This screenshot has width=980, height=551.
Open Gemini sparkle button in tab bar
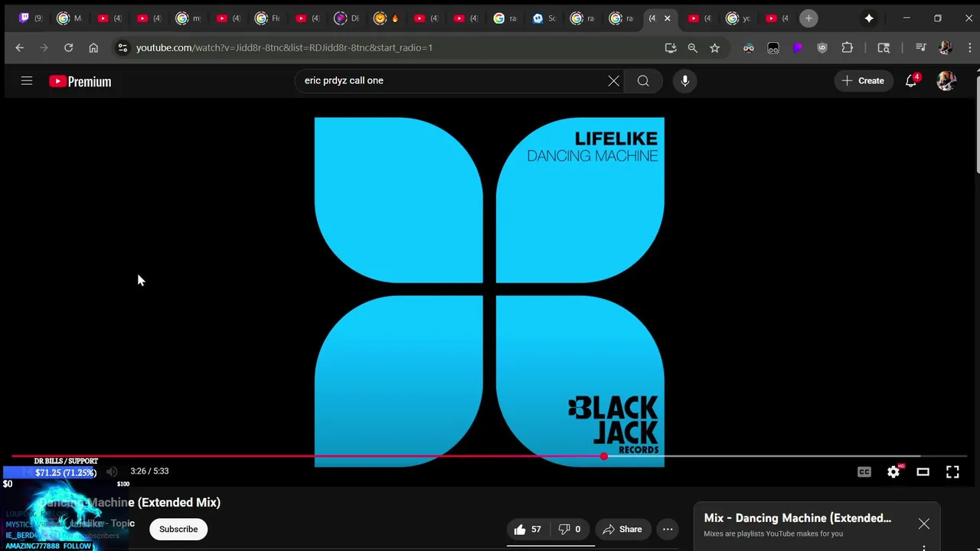869,18
